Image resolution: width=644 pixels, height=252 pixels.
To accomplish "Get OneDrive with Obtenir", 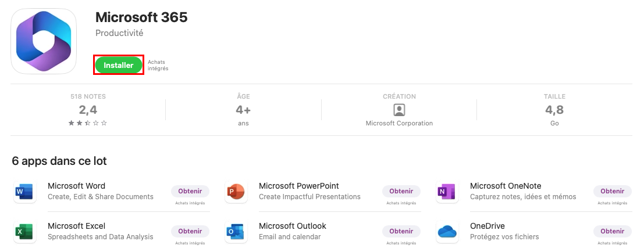I will (x=613, y=231).
